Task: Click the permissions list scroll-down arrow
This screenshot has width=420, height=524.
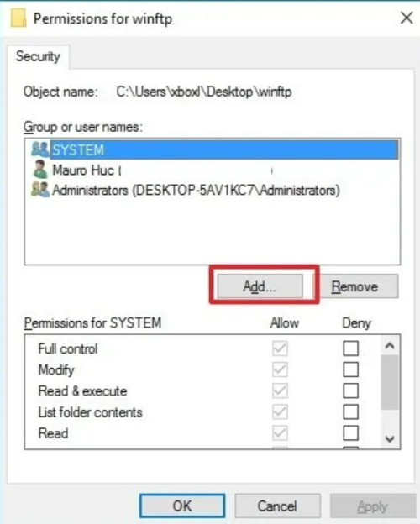Action: 390,438
